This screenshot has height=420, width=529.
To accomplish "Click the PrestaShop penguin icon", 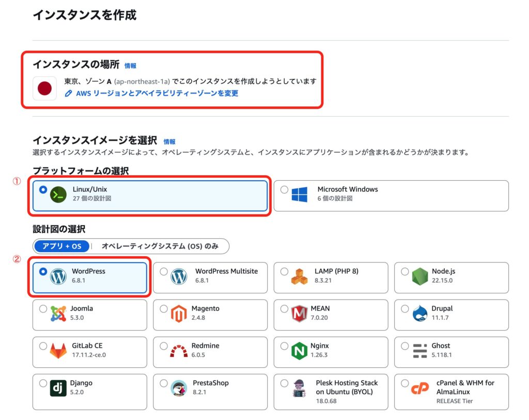I will pyautogui.click(x=179, y=388).
